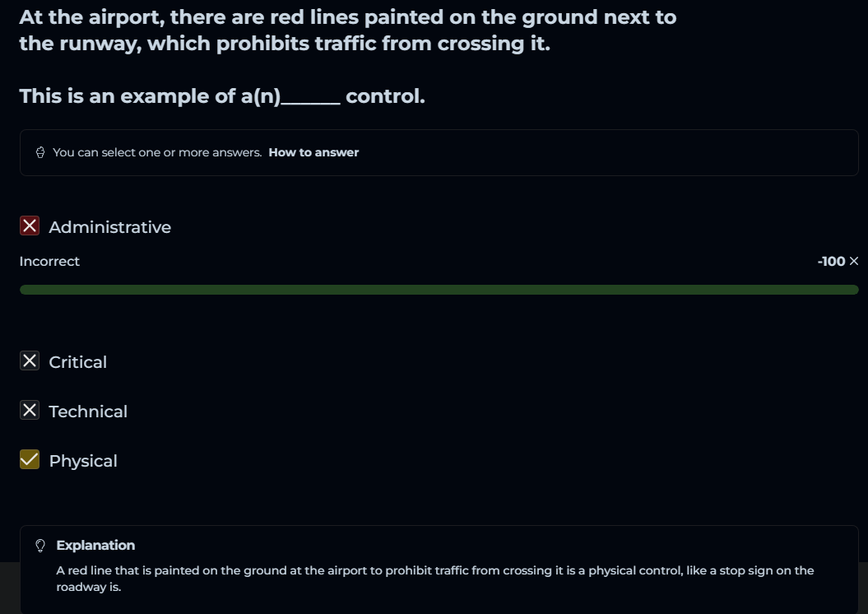Toggle the Critical answer checkbox

(30, 361)
